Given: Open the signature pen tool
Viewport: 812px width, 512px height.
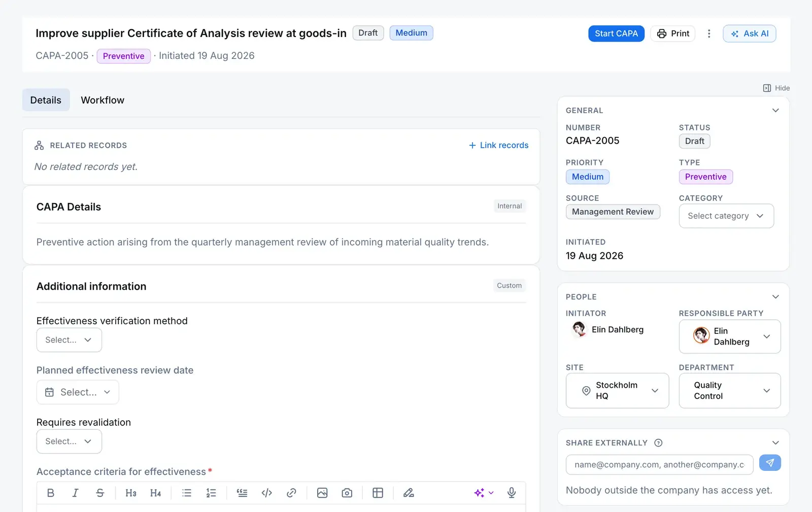Looking at the screenshot, I should (x=409, y=493).
